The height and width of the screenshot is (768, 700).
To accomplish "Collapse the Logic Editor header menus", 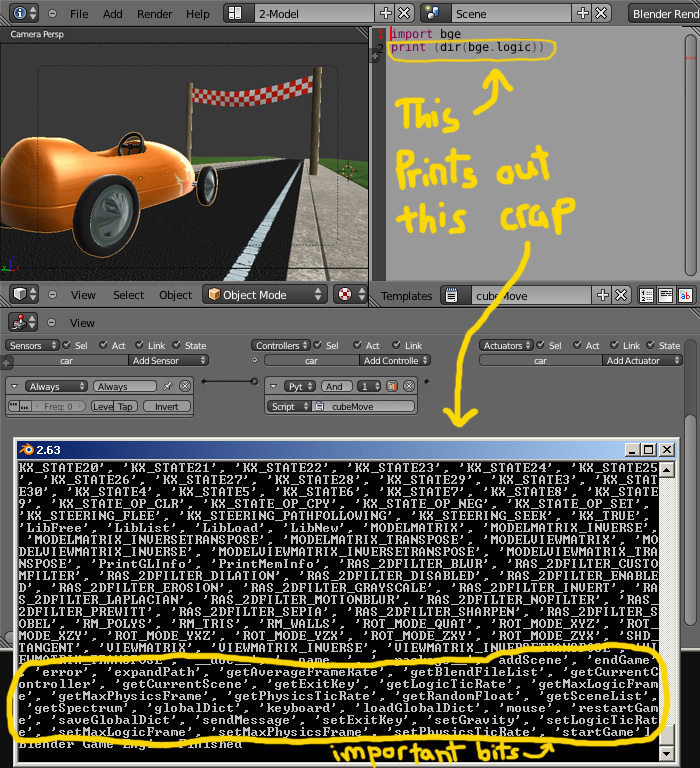I will coord(51,323).
